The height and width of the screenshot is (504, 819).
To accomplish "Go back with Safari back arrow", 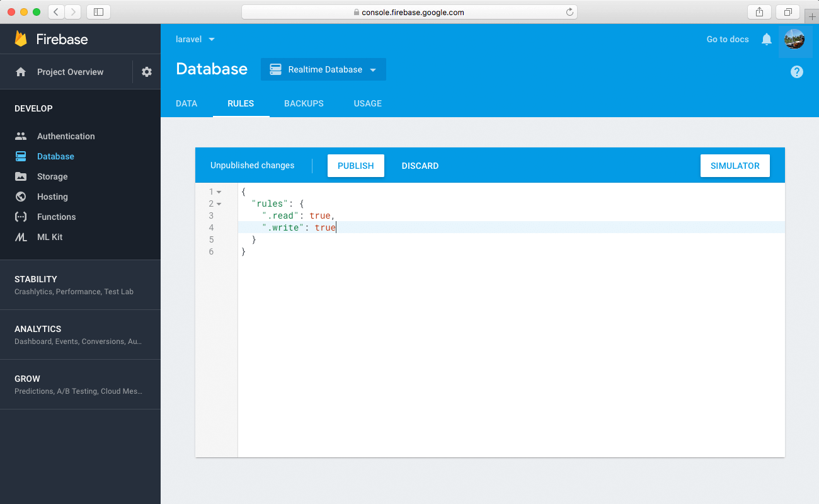I will [56, 11].
